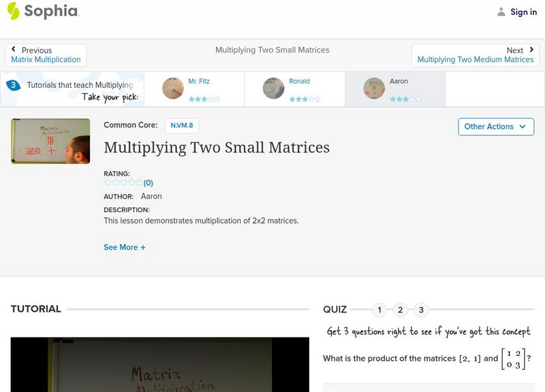The width and height of the screenshot is (545, 392).
Task: Select quiz step circle 1
Action: pyautogui.click(x=379, y=309)
